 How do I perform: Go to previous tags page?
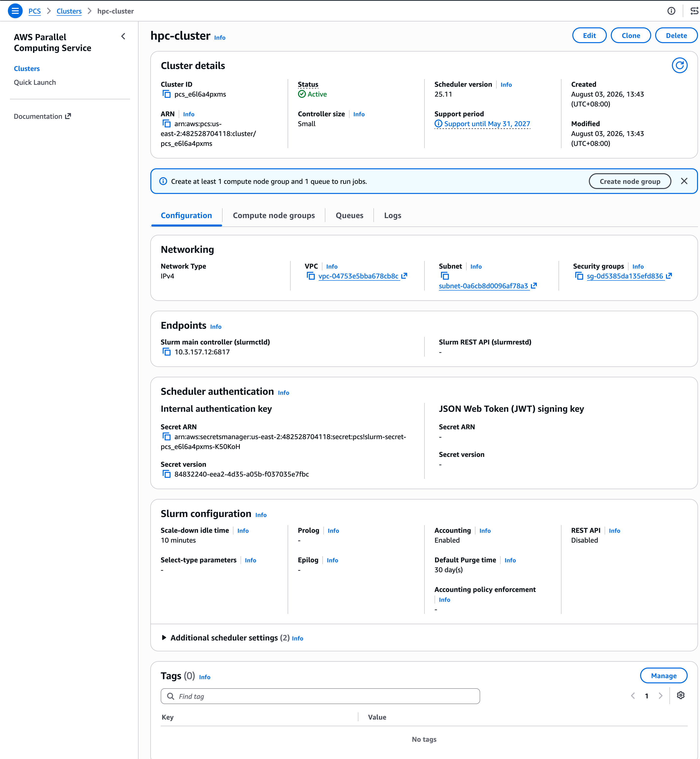(633, 696)
